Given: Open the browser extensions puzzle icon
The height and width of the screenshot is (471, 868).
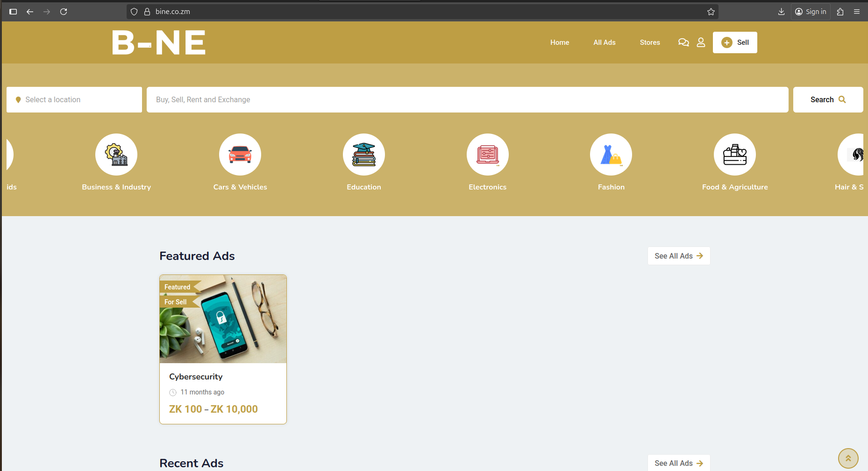Looking at the screenshot, I should [840, 11].
